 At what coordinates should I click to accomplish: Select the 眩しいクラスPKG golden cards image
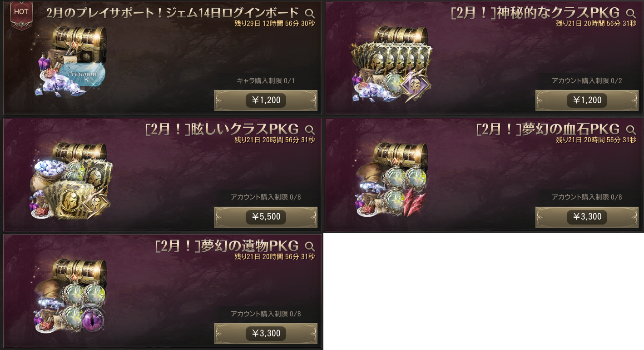point(71,180)
